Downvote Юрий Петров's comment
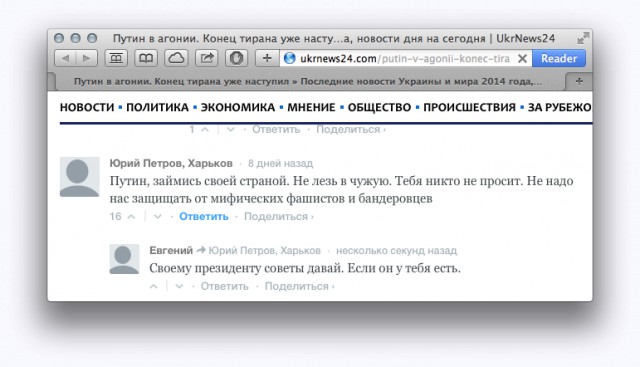640x367 pixels. click(158, 217)
